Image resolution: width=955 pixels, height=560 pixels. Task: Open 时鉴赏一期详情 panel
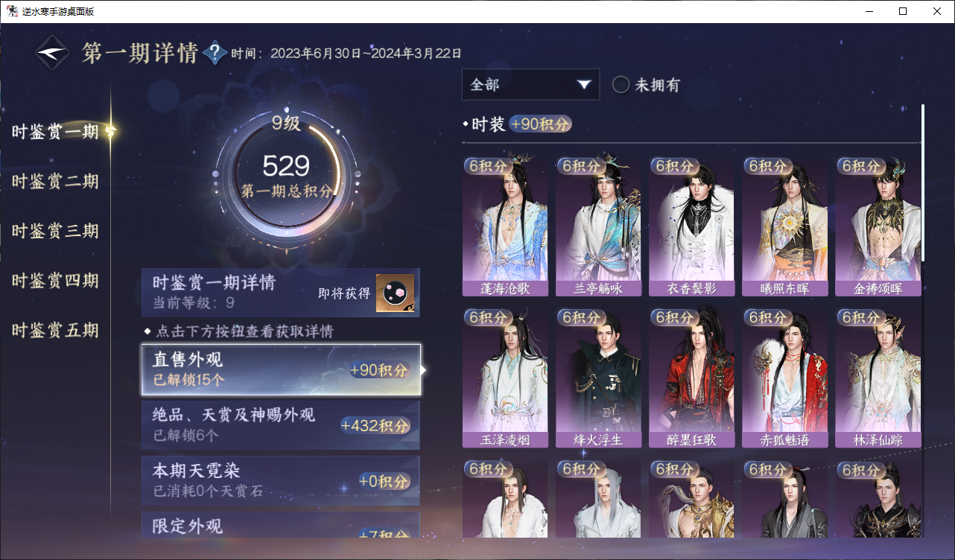click(281, 293)
